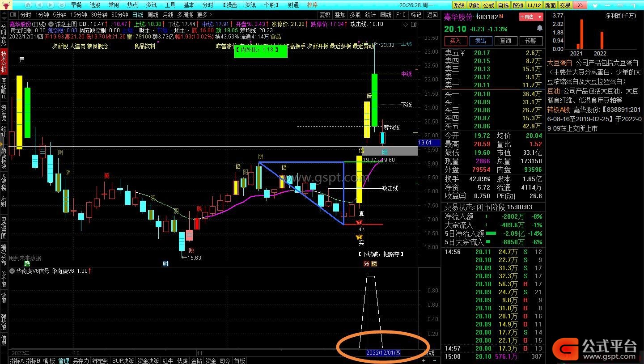Select 管理 tab at bottom

click(x=64, y=360)
